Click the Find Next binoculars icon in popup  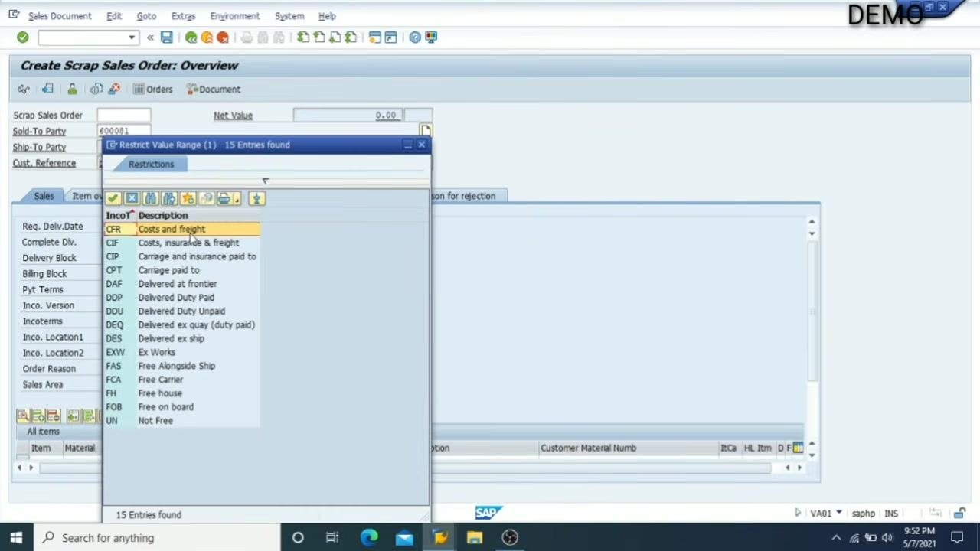click(x=169, y=199)
